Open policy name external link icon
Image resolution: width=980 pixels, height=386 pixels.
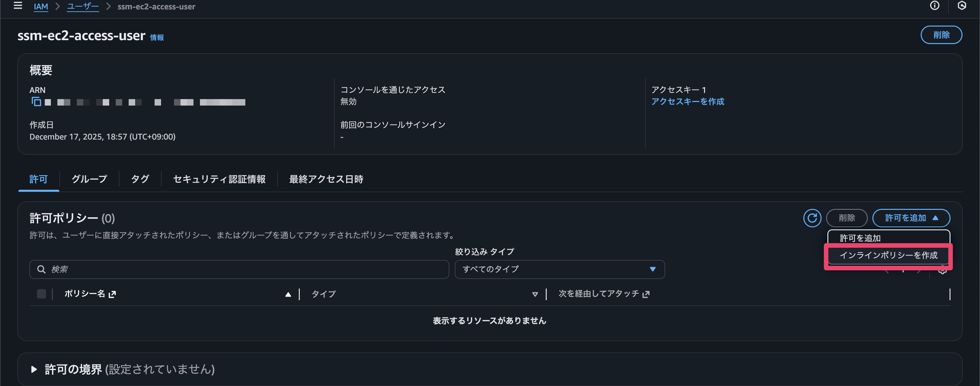[112, 294]
